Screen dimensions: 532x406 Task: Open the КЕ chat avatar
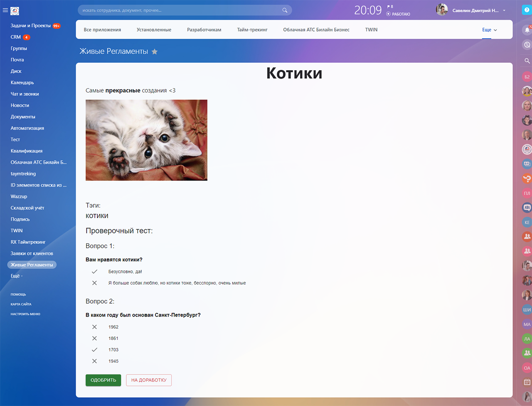pos(527,222)
